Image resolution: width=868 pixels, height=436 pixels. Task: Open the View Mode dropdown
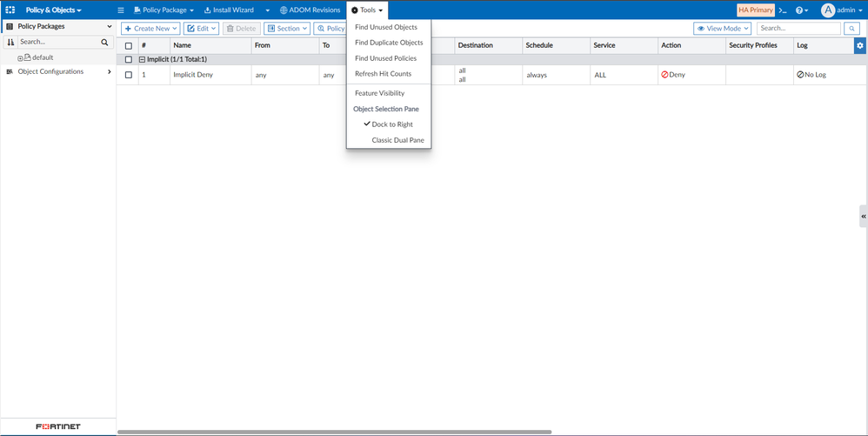723,28
